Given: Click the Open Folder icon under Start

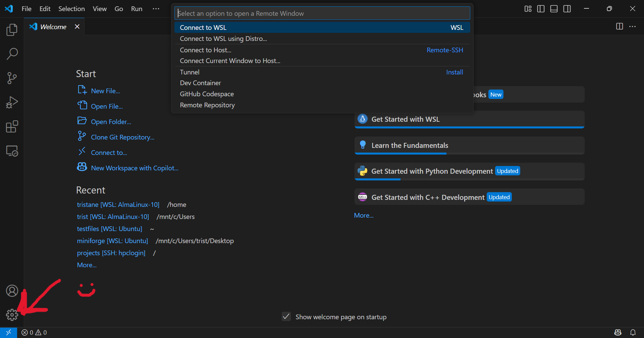Looking at the screenshot, I should [82, 121].
